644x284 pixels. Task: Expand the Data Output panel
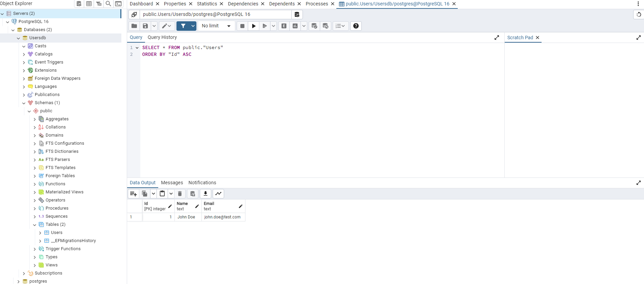tap(639, 183)
